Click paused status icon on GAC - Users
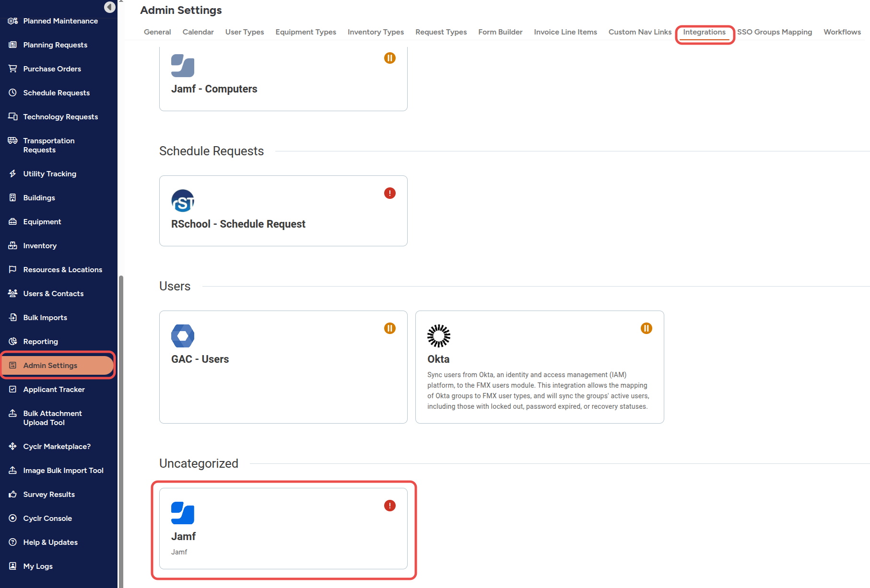This screenshot has height=588, width=870. click(390, 328)
